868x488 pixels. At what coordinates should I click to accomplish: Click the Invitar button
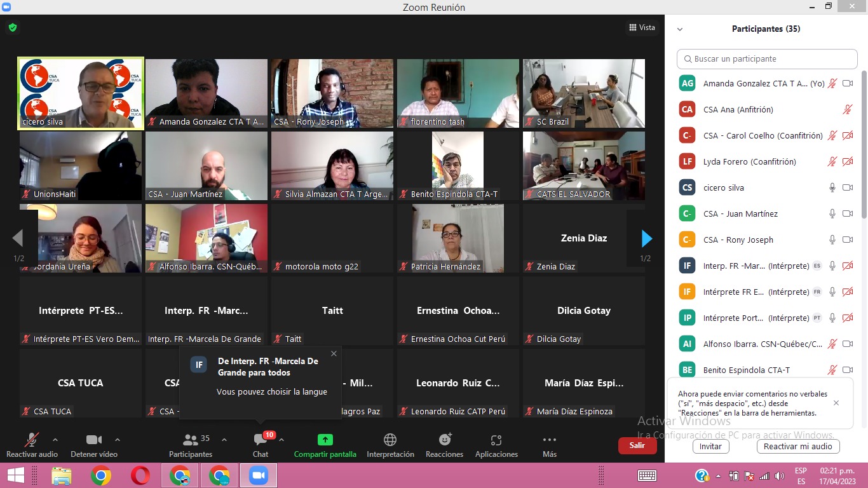[710, 446]
